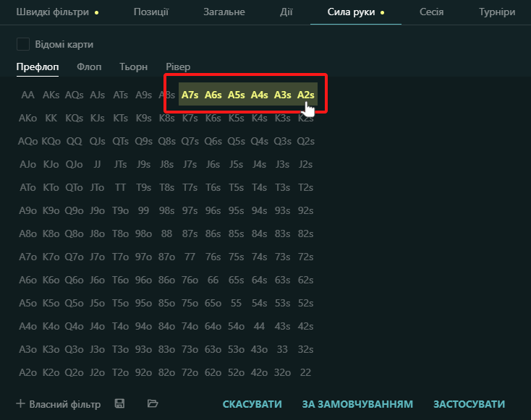The width and height of the screenshot is (531, 420).
Task: Select the KQo hand cell
Action: [x=51, y=141]
